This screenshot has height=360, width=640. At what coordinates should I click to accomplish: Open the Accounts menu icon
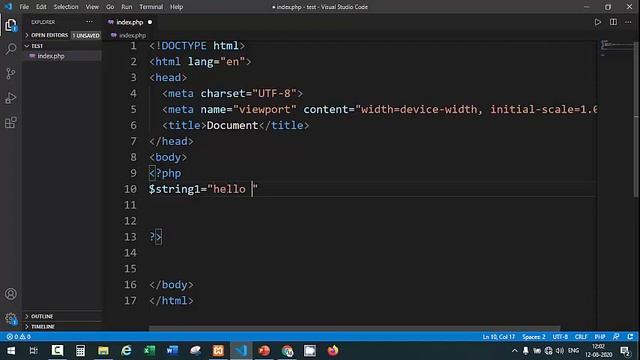tap(11, 294)
